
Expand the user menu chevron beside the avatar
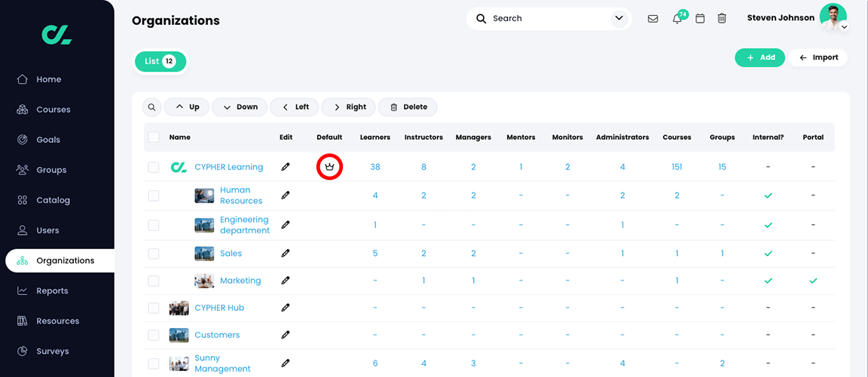pos(844,26)
